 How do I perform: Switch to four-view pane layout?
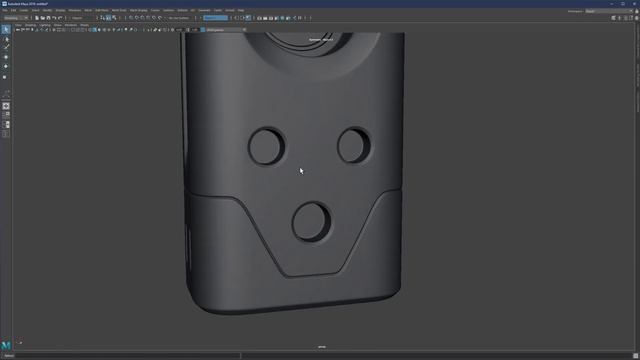(x=6, y=115)
